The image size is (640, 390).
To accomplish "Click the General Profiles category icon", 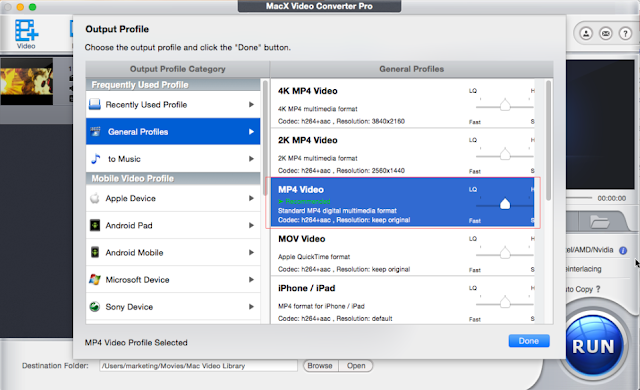I will point(96,131).
